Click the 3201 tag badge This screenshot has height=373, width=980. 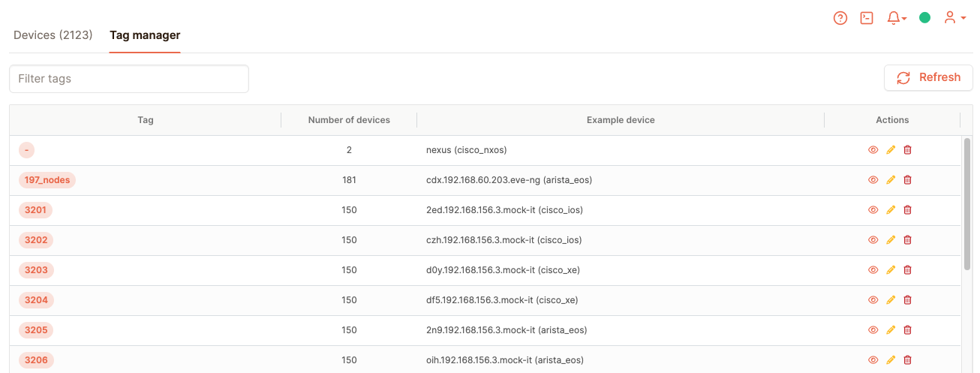coord(36,210)
